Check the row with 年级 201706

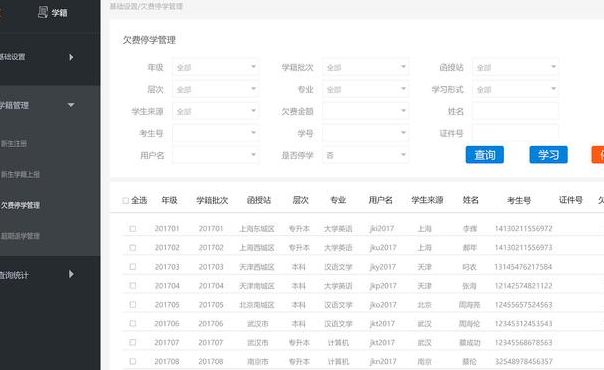(133, 323)
